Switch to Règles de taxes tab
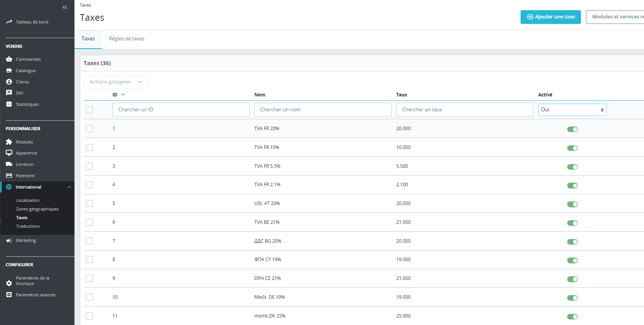Screen dimensions: 644x325 (127, 39)
